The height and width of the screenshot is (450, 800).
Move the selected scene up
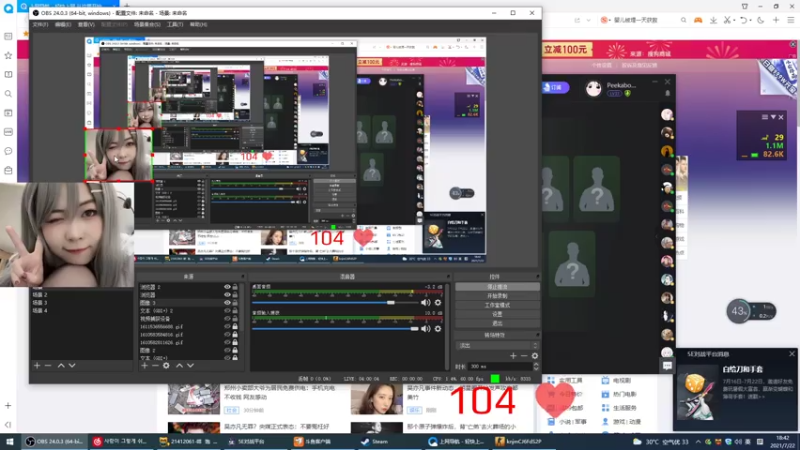coord(61,365)
